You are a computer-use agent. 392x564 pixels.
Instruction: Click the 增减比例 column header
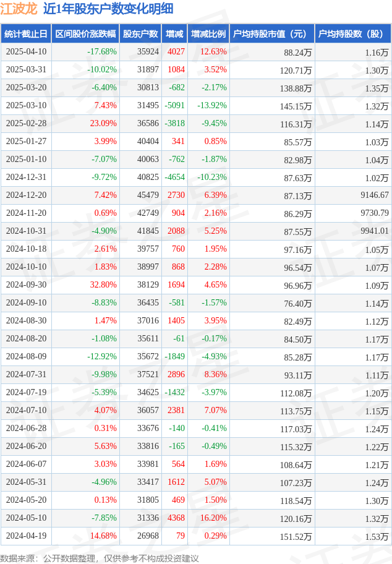tap(208, 34)
